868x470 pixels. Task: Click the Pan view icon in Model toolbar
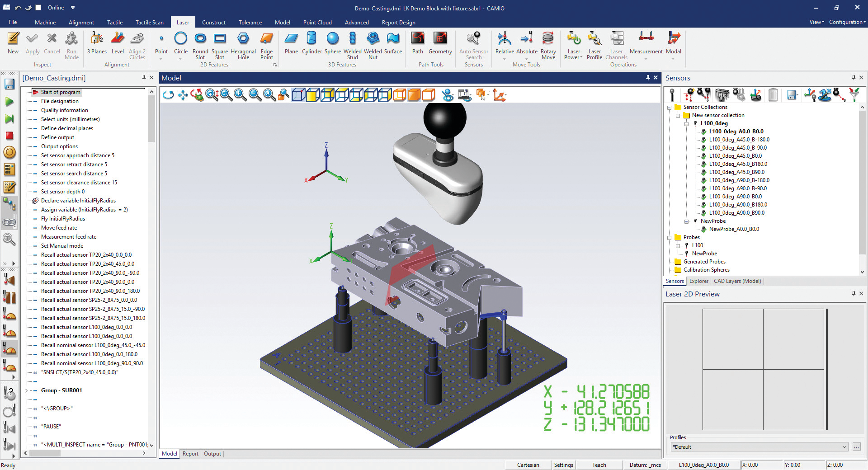point(183,95)
